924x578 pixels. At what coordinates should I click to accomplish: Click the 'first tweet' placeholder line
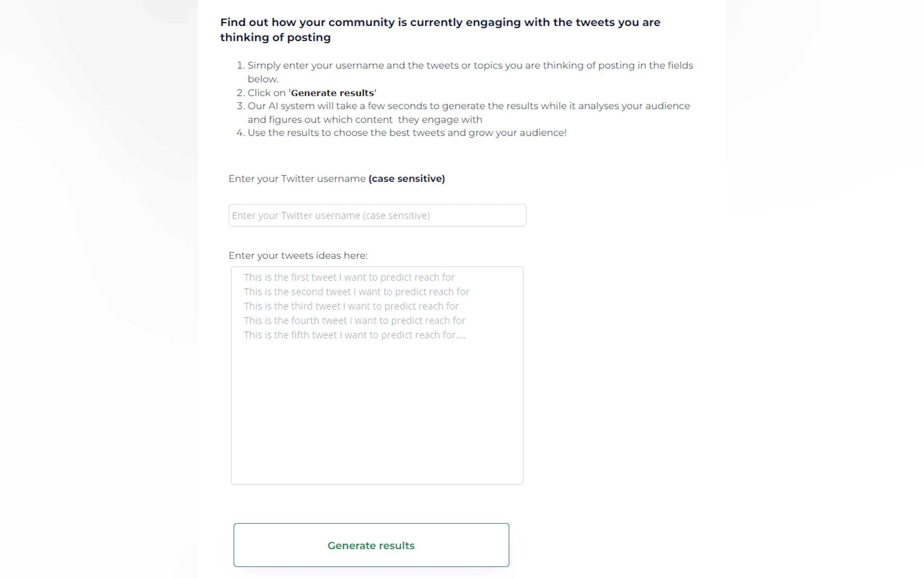click(349, 277)
